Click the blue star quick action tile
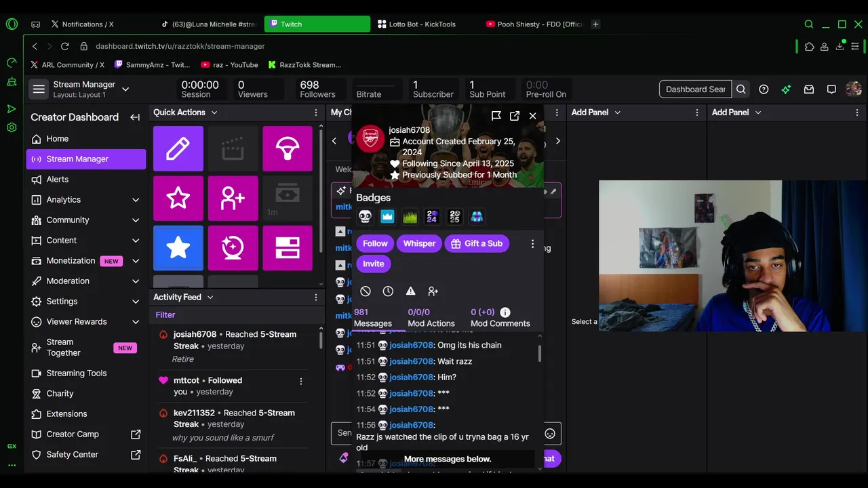This screenshot has width=868, height=488. [x=178, y=248]
